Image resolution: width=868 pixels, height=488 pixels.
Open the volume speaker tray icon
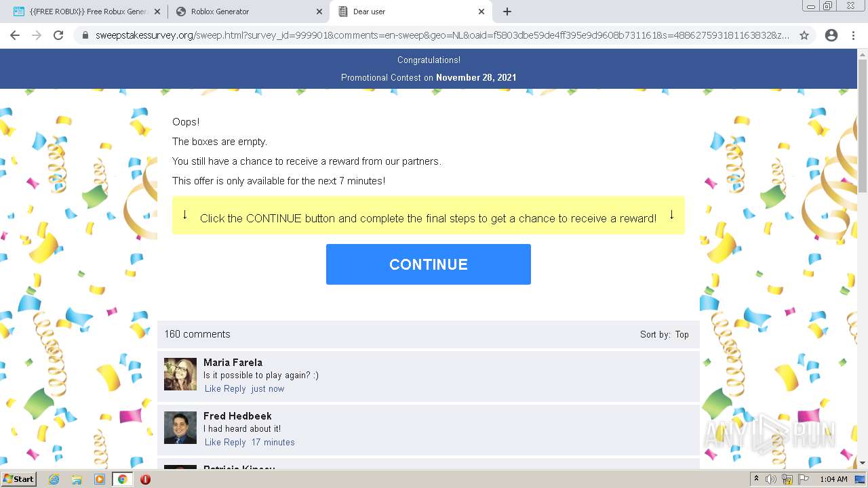771,479
